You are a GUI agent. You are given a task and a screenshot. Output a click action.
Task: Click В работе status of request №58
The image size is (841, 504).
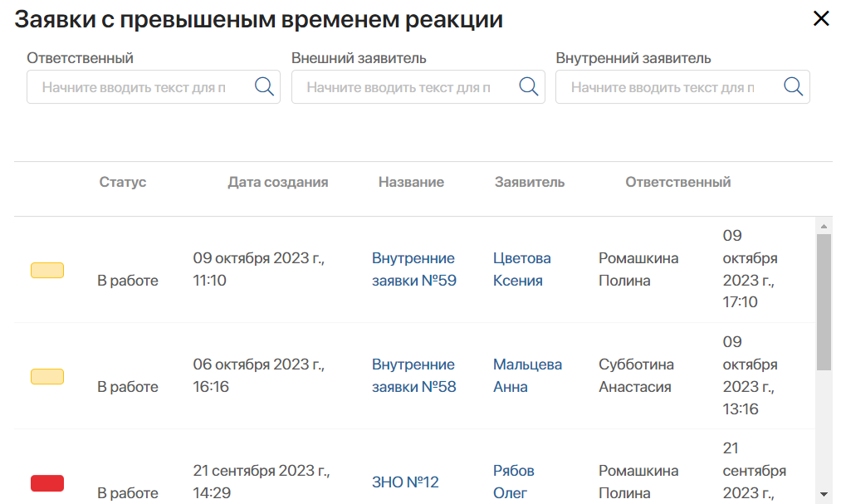coord(128,387)
